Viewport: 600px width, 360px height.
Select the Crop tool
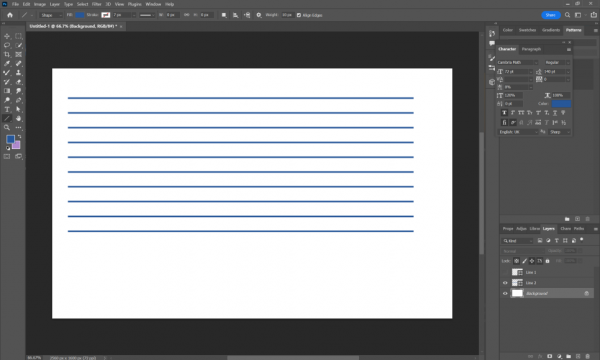[x=7, y=54]
